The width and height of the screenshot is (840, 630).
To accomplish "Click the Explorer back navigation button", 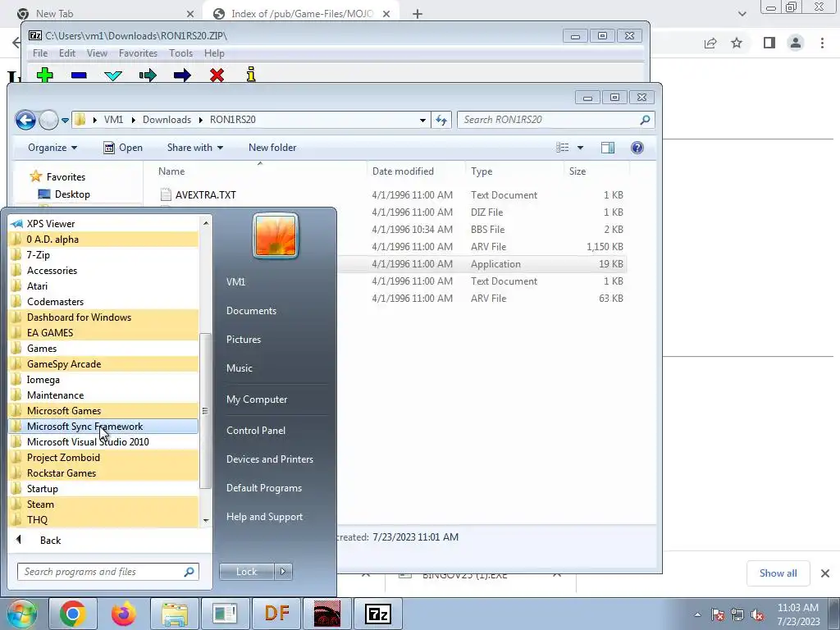I will (25, 120).
